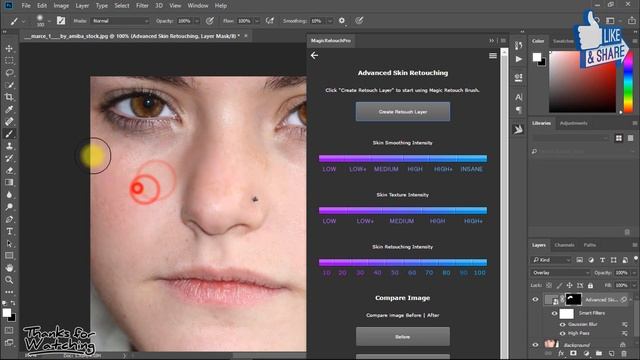The image size is (640, 360).
Task: Select the Eraser tool
Action: 9,170
